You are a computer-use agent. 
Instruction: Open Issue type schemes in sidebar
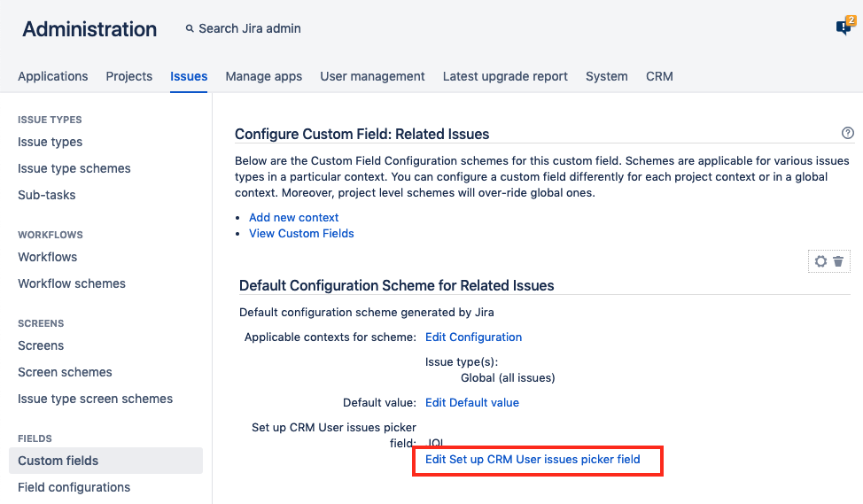click(x=74, y=168)
